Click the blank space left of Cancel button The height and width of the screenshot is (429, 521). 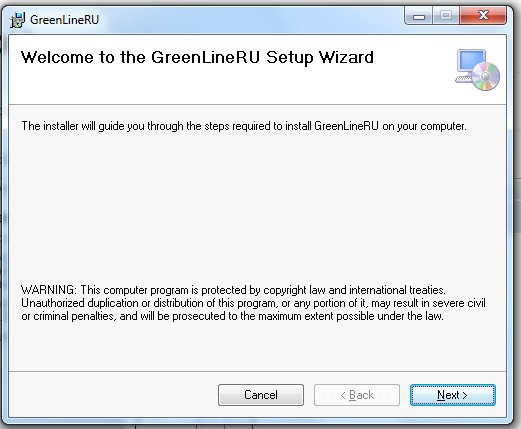click(113, 395)
